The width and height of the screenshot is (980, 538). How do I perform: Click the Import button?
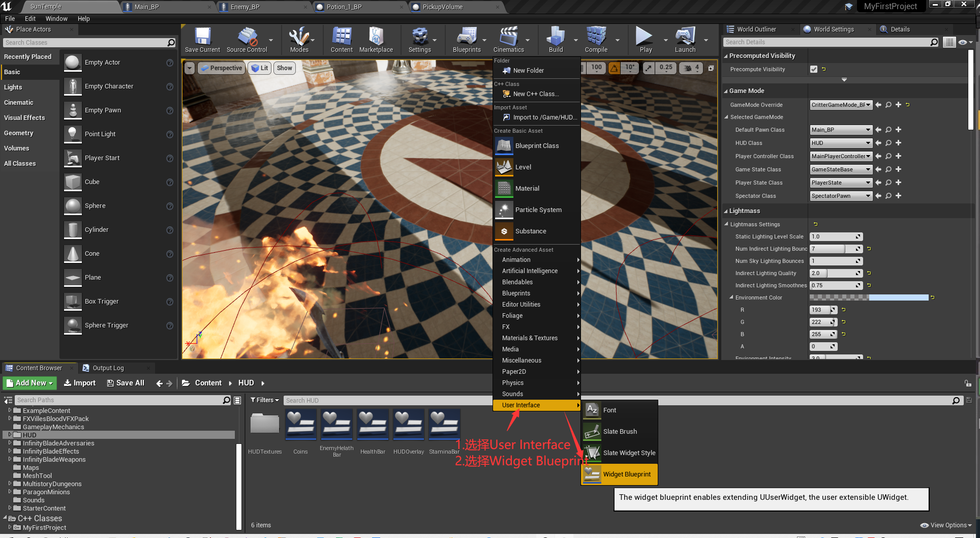(80, 383)
